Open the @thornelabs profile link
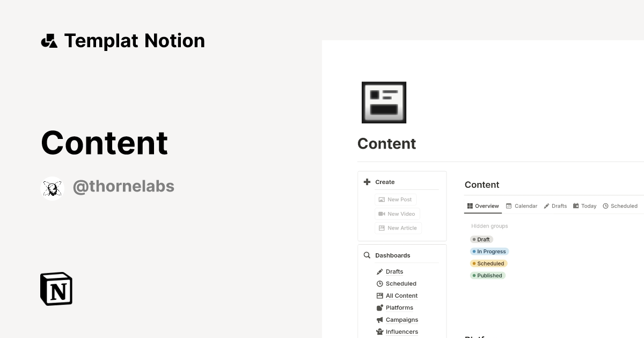The width and height of the screenshot is (644, 338). click(123, 186)
